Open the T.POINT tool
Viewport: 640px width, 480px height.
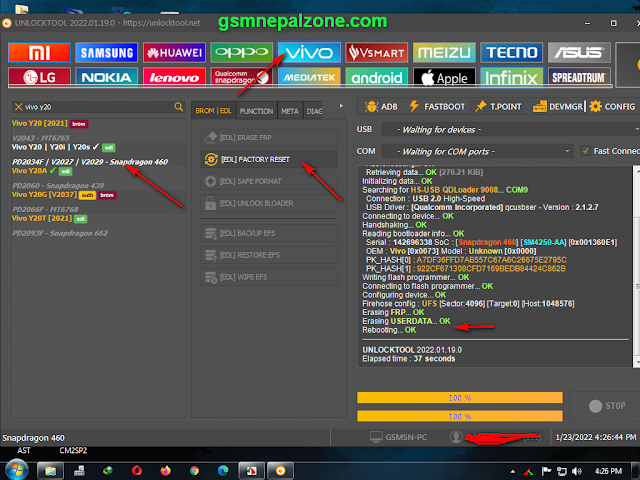(x=498, y=107)
